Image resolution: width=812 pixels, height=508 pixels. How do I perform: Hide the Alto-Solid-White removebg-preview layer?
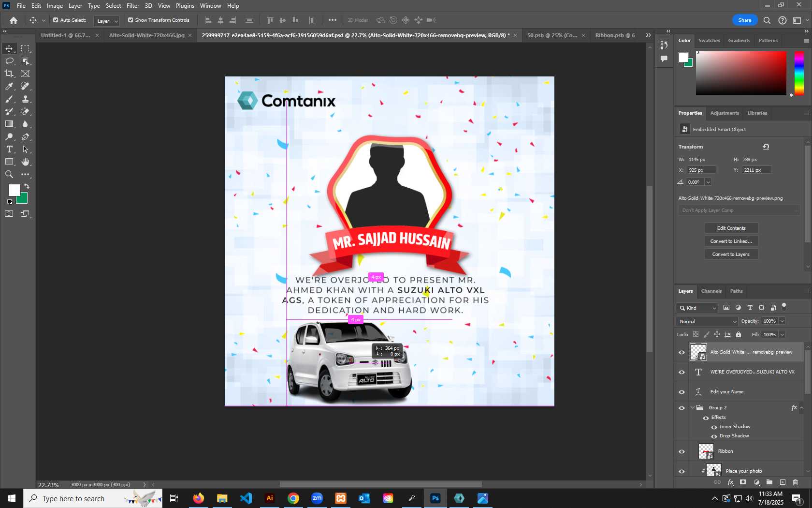tap(682, 352)
